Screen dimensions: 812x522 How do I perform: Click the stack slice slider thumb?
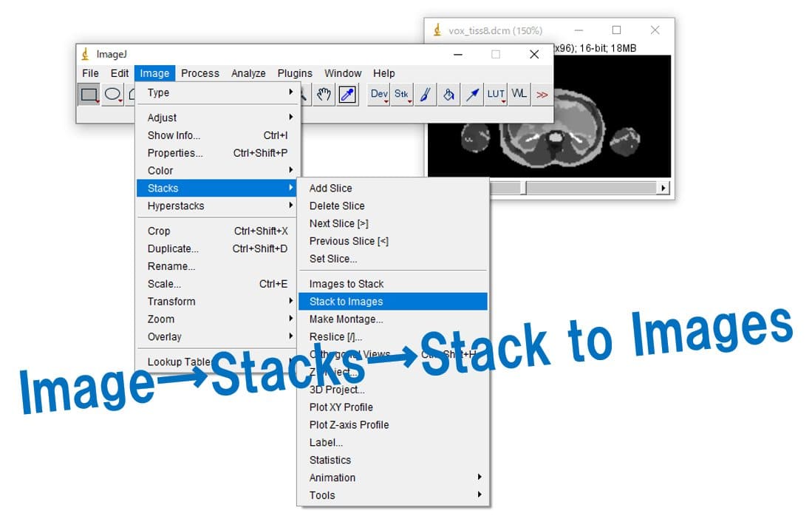523,188
